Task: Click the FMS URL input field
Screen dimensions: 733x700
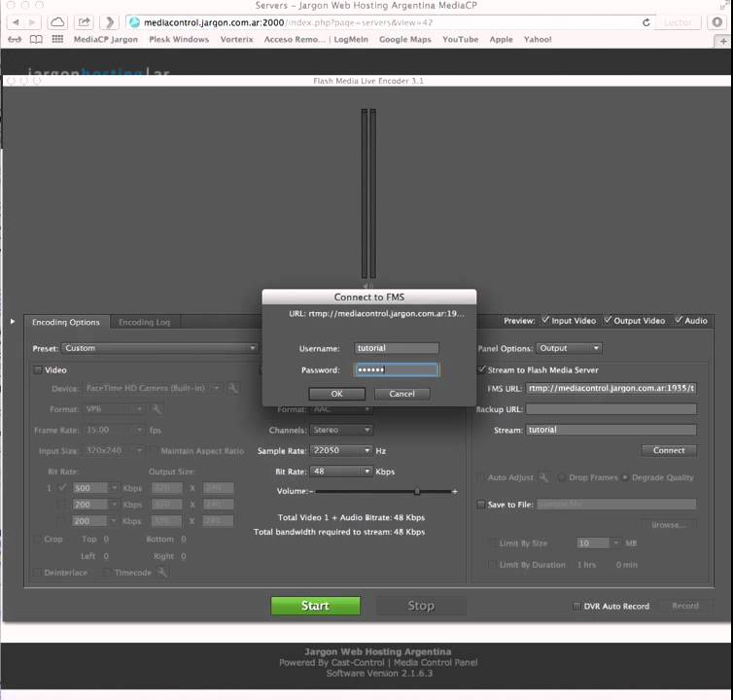Action: pos(611,388)
